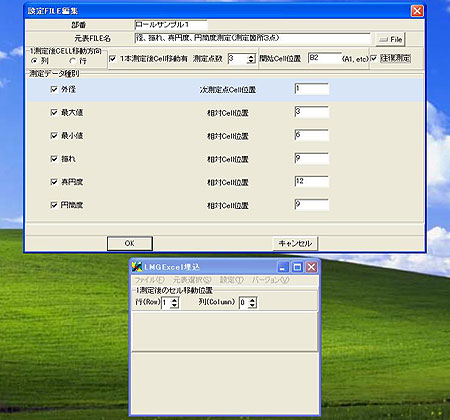Select the 列 radio button
The image size is (450, 420).
[x=34, y=61]
